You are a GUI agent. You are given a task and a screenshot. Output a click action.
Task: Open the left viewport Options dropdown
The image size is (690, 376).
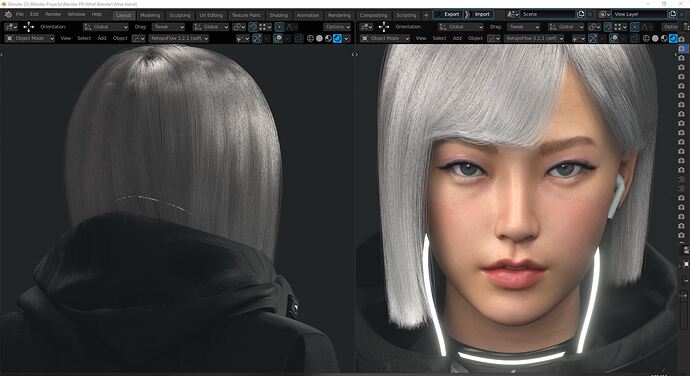(337, 27)
